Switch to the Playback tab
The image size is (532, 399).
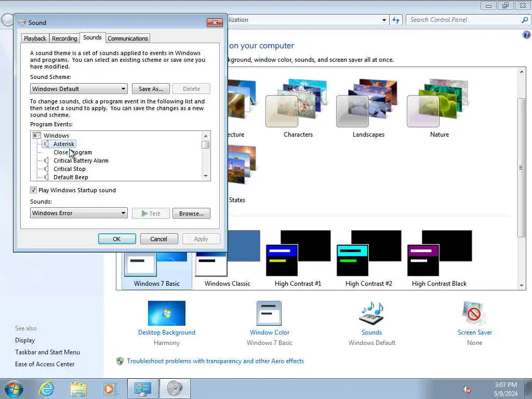pos(35,38)
